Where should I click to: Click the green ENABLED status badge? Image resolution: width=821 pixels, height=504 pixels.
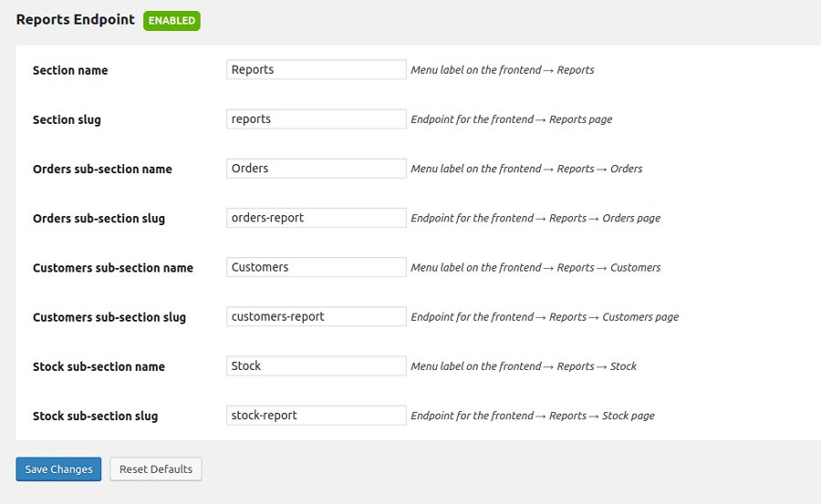coord(171,20)
